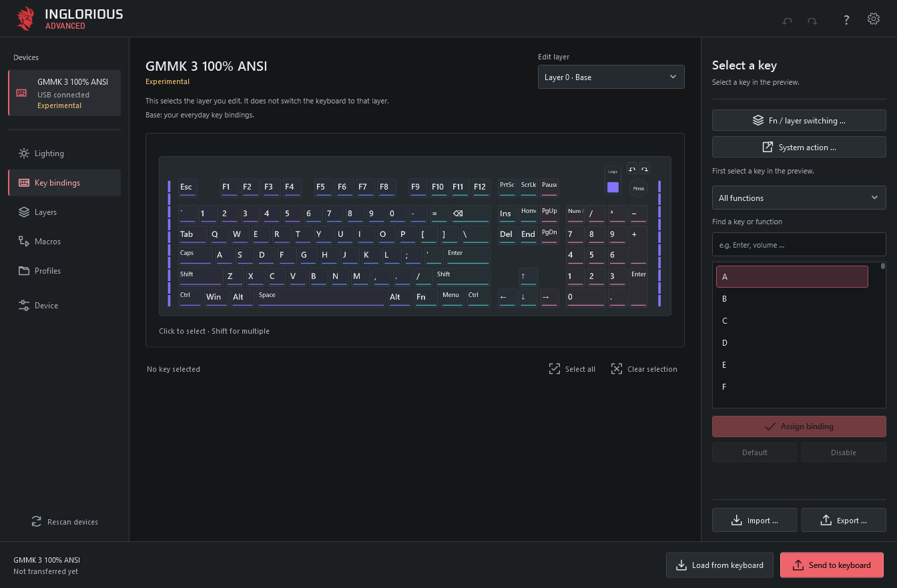Open the Key bindings section
This screenshot has width=897, height=588.
click(x=65, y=183)
